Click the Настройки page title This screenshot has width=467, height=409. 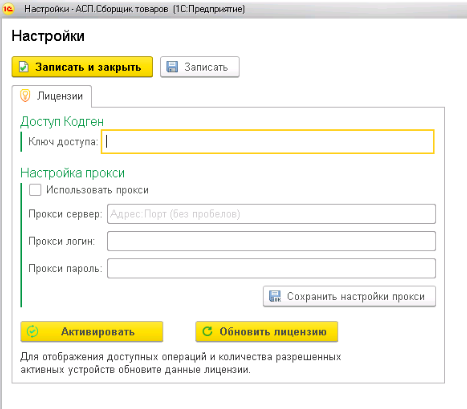[48, 36]
